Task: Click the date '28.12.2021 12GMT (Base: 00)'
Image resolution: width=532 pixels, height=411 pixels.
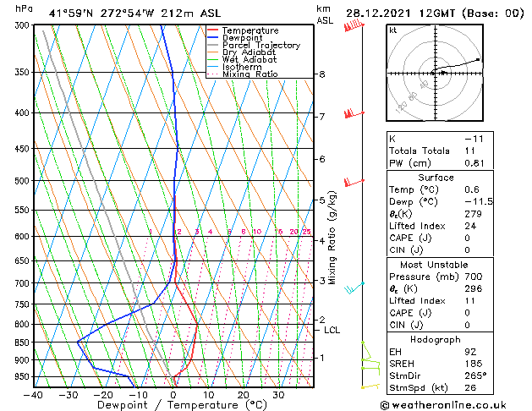Action: (435, 14)
